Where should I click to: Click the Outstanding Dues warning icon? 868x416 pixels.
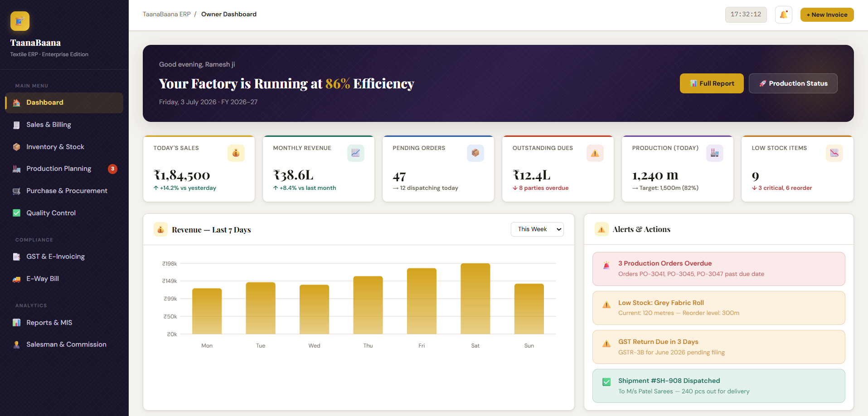click(x=595, y=153)
